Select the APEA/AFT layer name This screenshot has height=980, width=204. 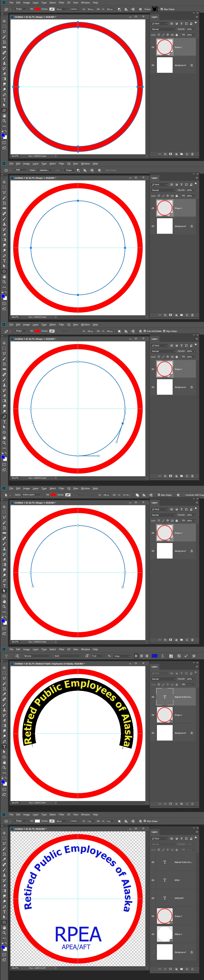pyautogui.click(x=179, y=898)
